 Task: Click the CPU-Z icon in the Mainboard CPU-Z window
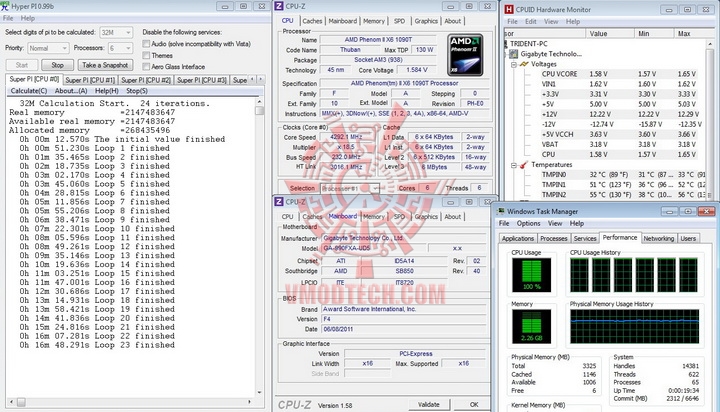click(279, 202)
